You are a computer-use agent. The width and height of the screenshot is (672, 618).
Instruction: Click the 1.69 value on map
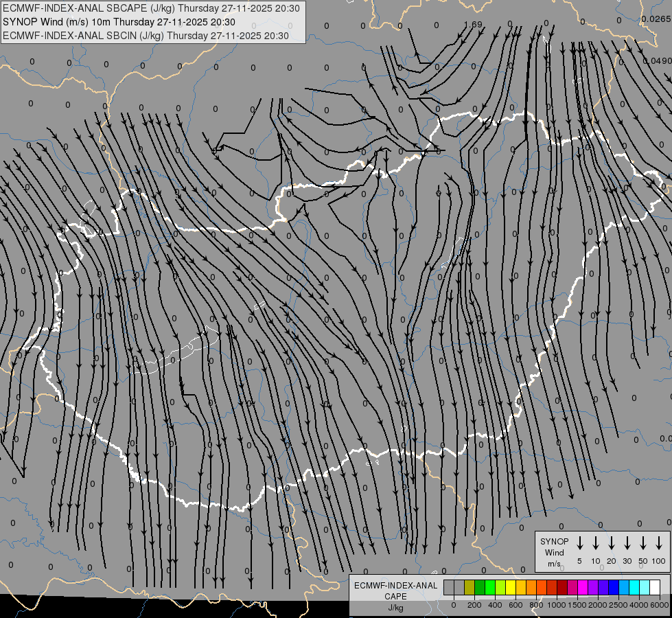pos(474,25)
